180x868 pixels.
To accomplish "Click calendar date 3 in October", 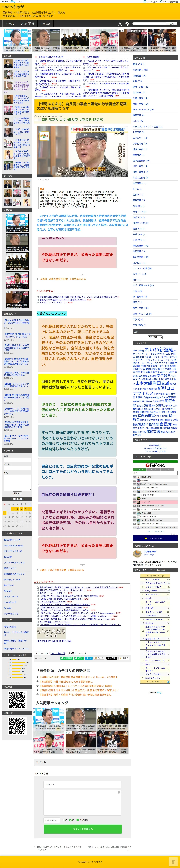I will pyautogui.click(x=21, y=509).
